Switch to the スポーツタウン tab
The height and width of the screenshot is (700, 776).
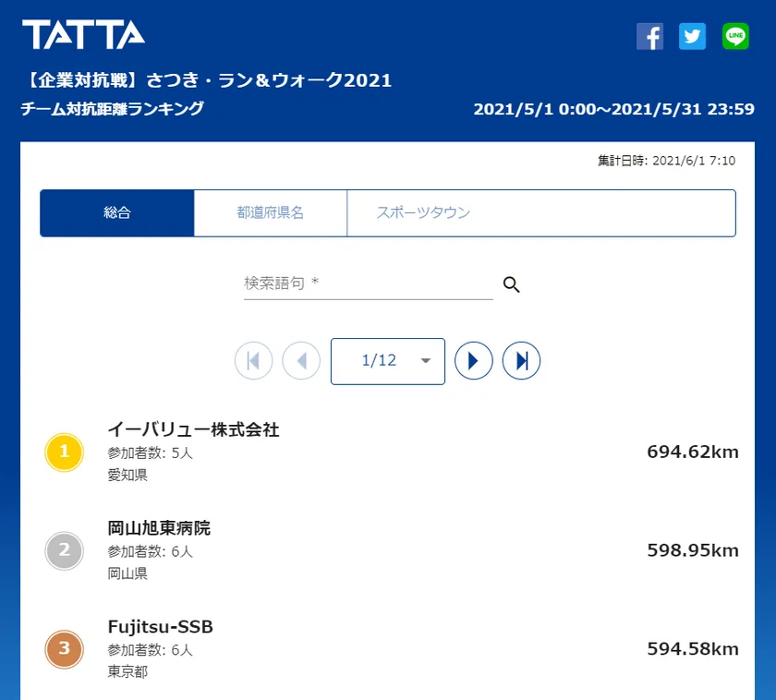coord(423,213)
